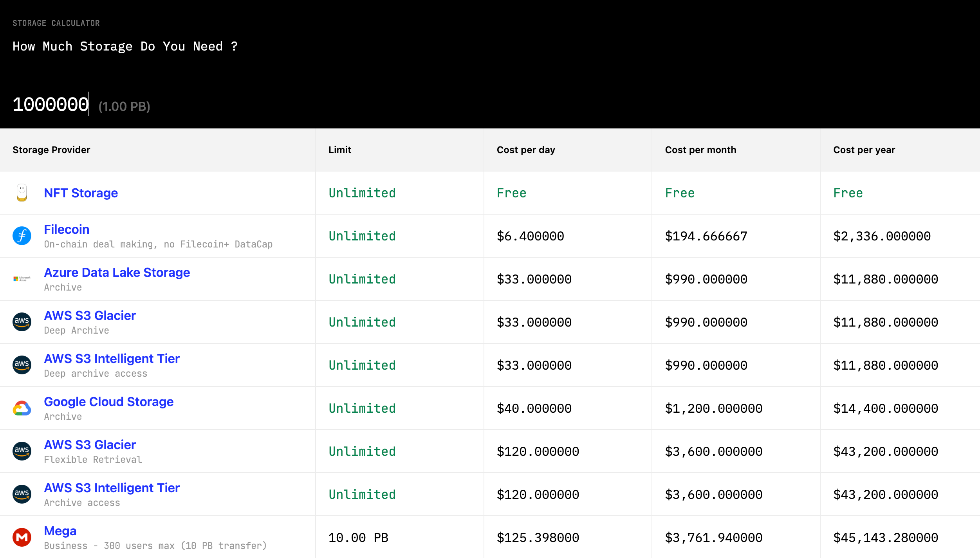Screen dimensions: 980x558
Task: Open the Mega provider link
Action: (60, 531)
